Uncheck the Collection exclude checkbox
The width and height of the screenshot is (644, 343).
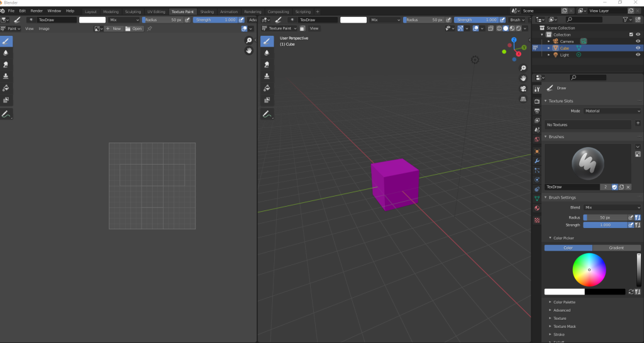click(x=631, y=35)
